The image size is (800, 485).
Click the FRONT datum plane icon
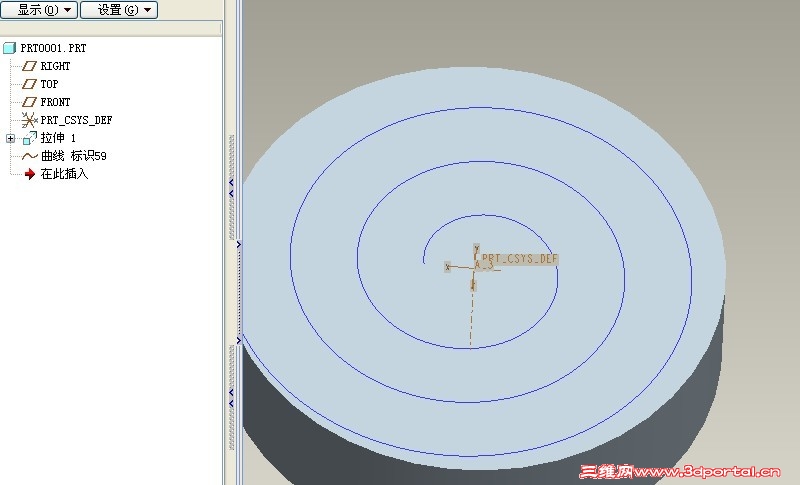(30, 102)
